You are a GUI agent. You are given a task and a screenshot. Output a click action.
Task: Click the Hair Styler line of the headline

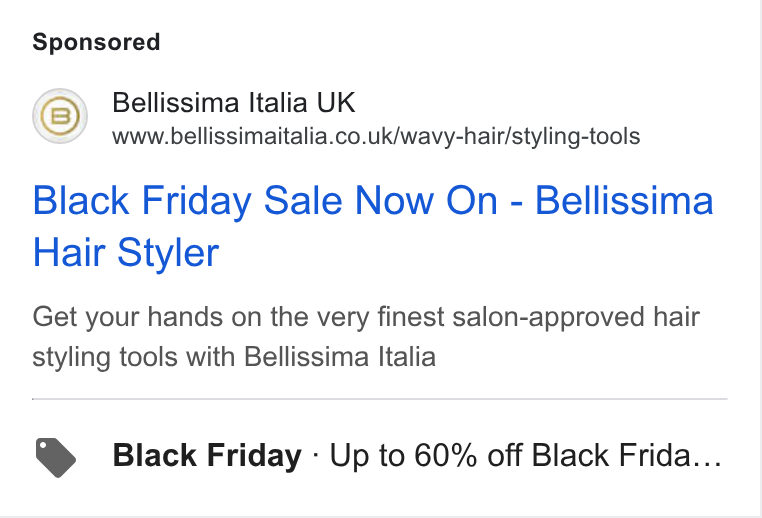[x=126, y=253]
